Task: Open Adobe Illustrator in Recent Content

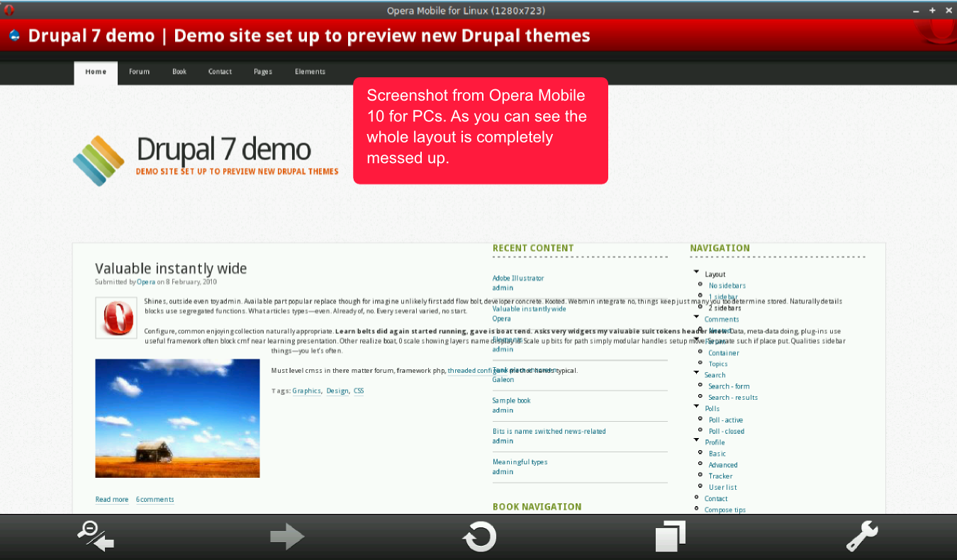Action: click(518, 279)
